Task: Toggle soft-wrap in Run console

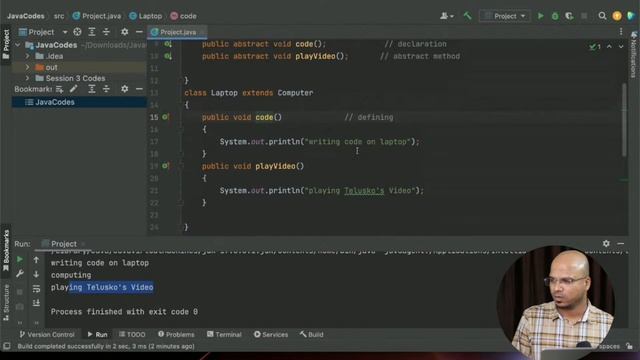Action: [x=36, y=289]
